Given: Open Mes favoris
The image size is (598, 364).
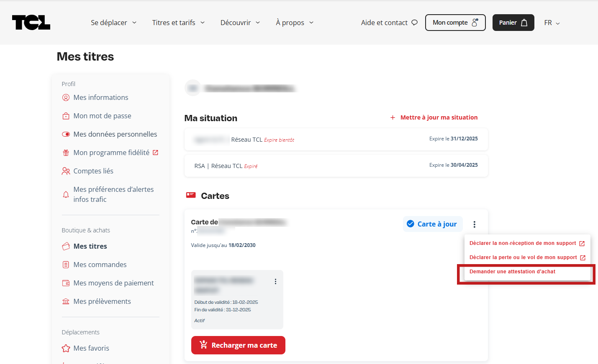Looking at the screenshot, I should pos(91,348).
